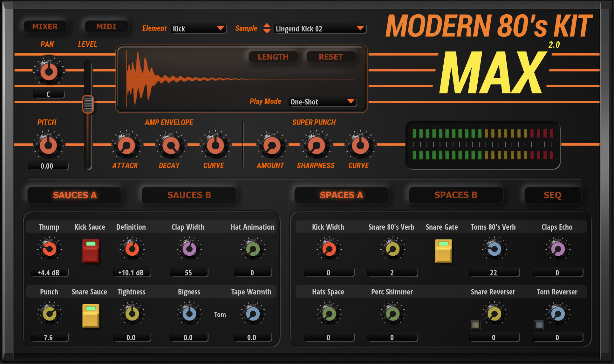Viewport: 614px width, 364px height.
Task: Toggle the yellow Snare Sauce switch
Action: click(x=91, y=316)
